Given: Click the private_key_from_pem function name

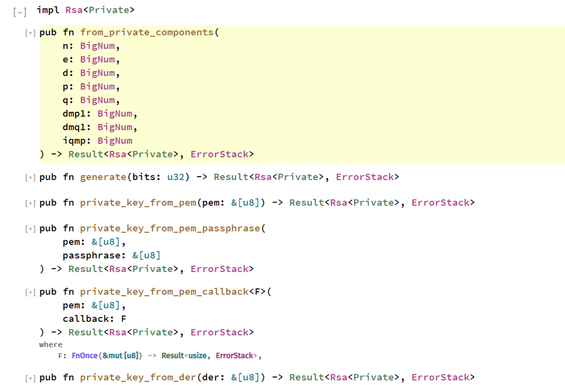Looking at the screenshot, I should [x=138, y=202].
